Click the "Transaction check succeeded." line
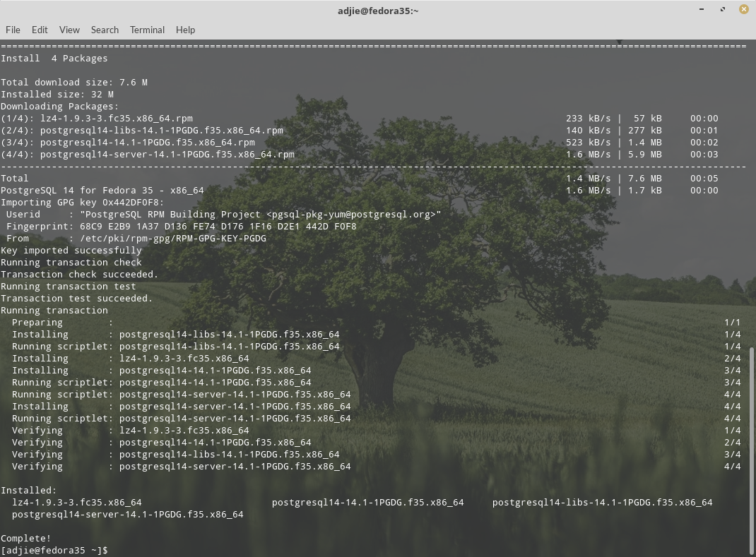This screenshot has width=756, height=557. pos(80,275)
